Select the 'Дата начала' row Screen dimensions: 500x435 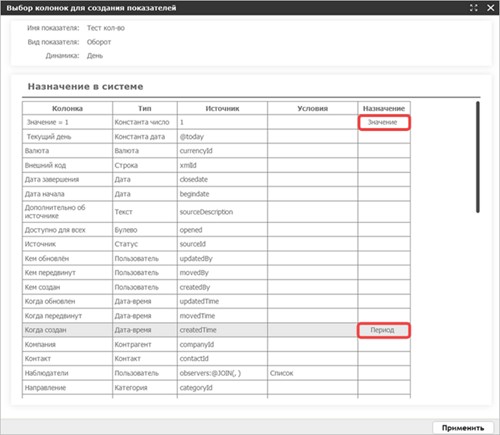point(216,194)
